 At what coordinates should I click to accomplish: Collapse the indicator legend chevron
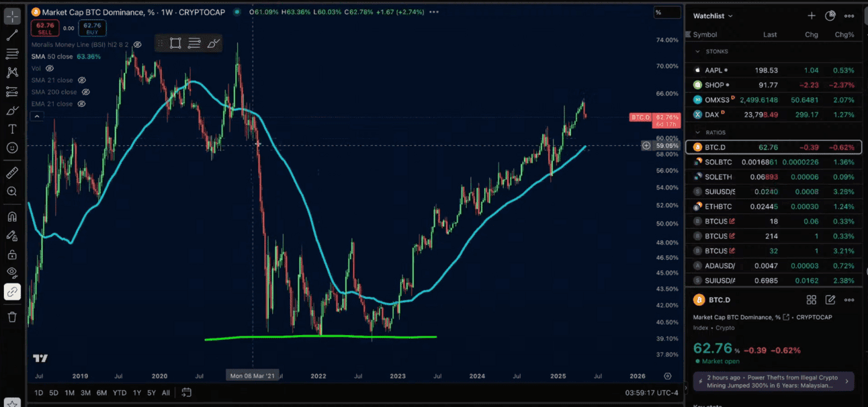(37, 116)
